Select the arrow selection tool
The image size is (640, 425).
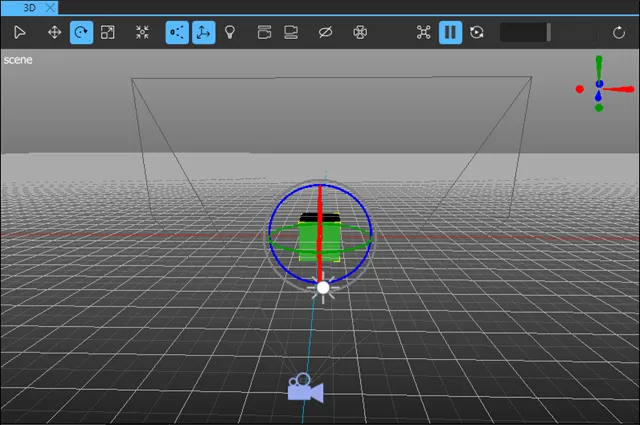[19, 32]
